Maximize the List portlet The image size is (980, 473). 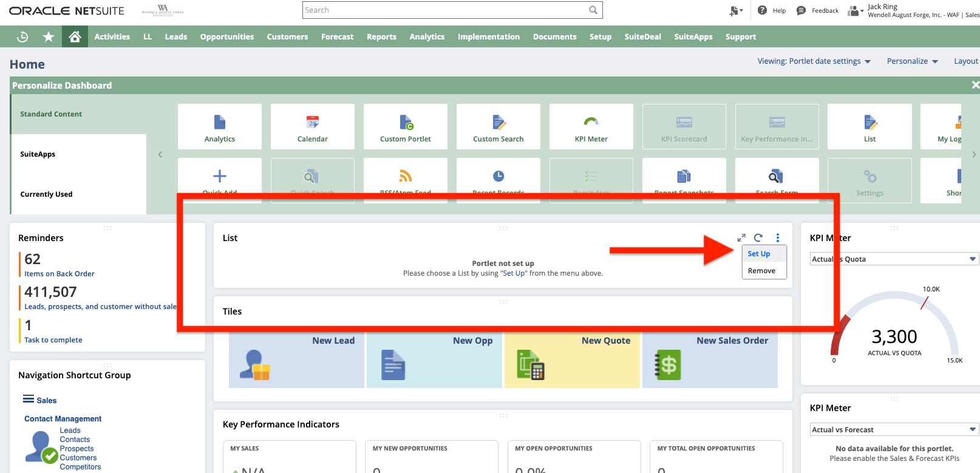pos(741,237)
